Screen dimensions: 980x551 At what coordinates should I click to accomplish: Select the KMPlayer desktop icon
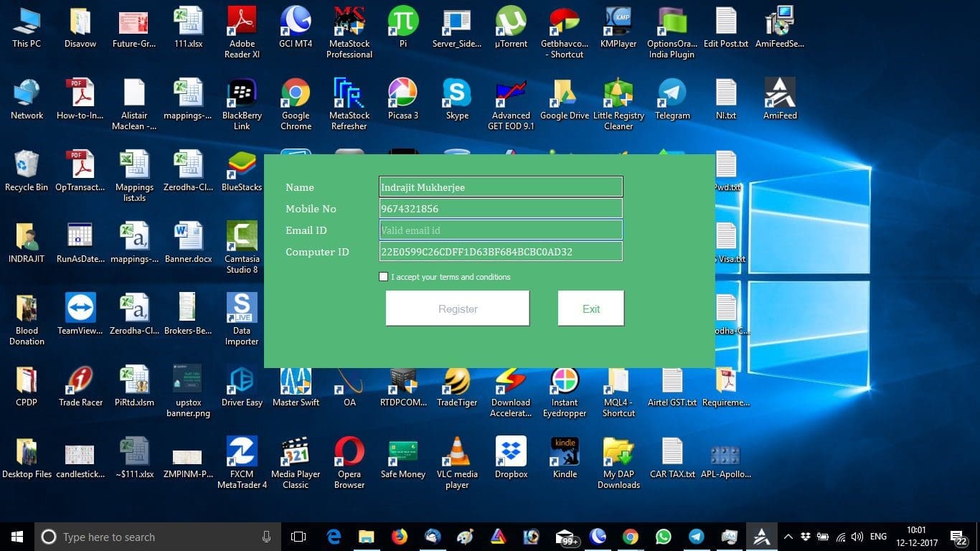618,27
